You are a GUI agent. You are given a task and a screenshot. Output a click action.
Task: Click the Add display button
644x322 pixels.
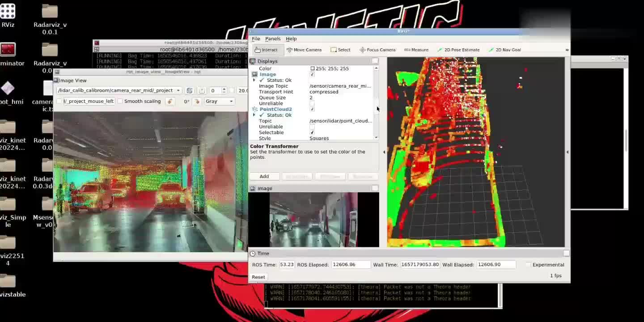(x=264, y=177)
